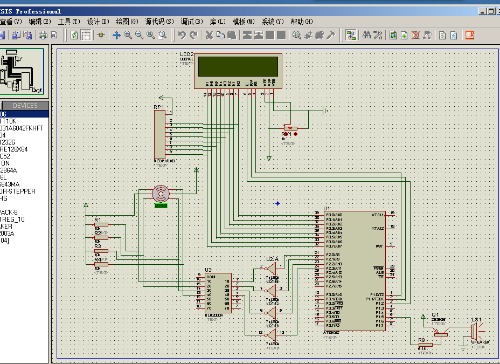
Task: Toggle the wire autorouter icon
Action: click(350, 35)
